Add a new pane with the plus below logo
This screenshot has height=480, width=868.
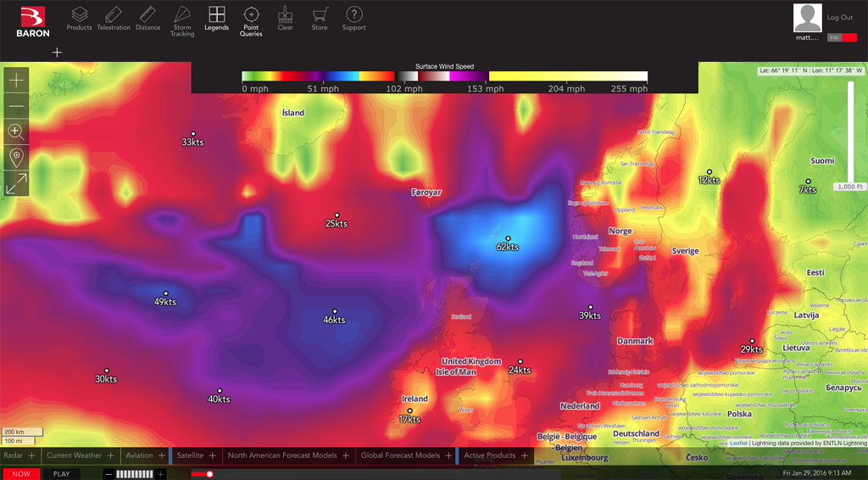(57, 53)
